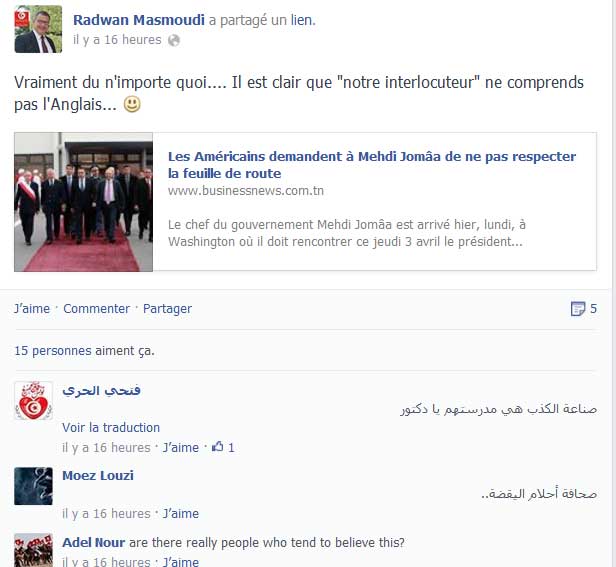Open the Adel Nour name link
This screenshot has height=567, width=616.
click(x=94, y=543)
